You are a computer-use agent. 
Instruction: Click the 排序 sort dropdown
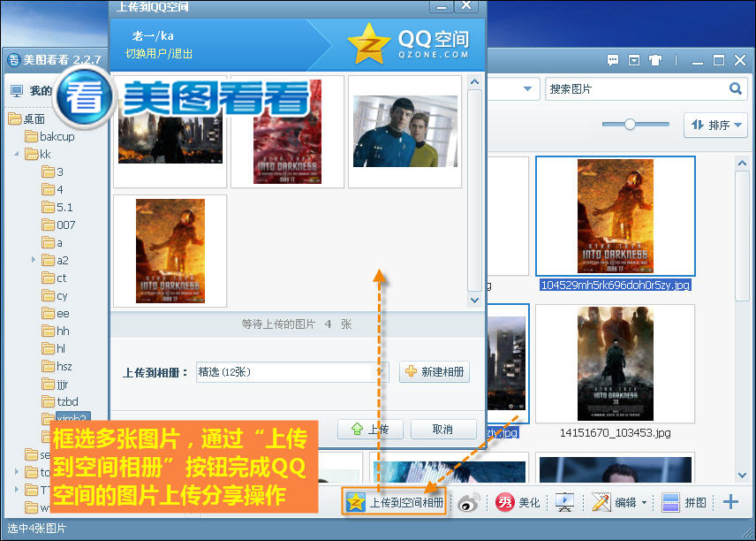(x=715, y=125)
